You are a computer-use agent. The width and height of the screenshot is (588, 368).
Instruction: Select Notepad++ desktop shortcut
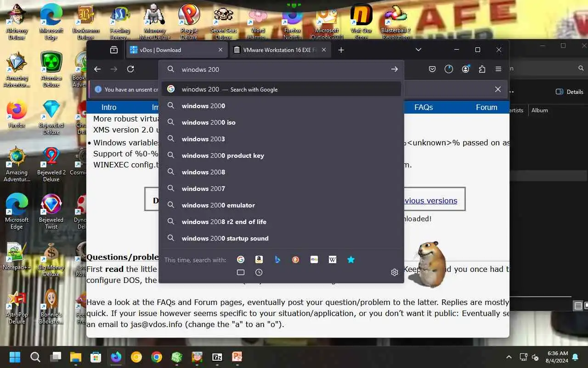17,255
